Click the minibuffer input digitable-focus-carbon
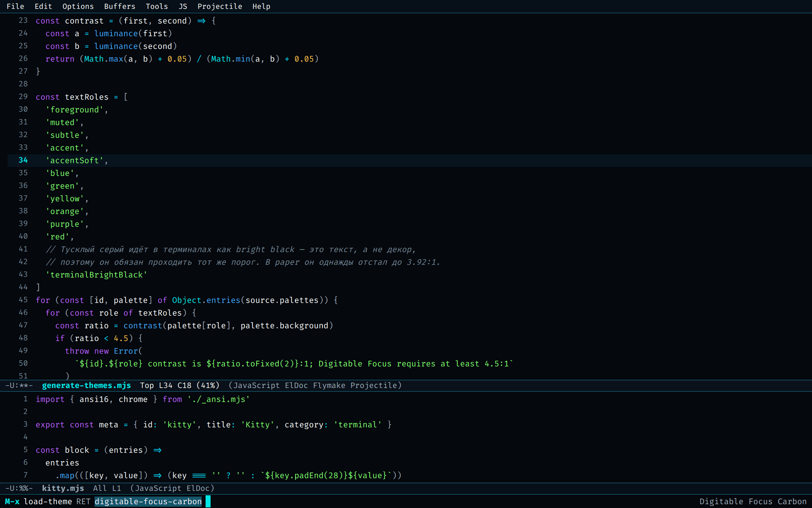The height and width of the screenshot is (508, 812). tap(148, 502)
